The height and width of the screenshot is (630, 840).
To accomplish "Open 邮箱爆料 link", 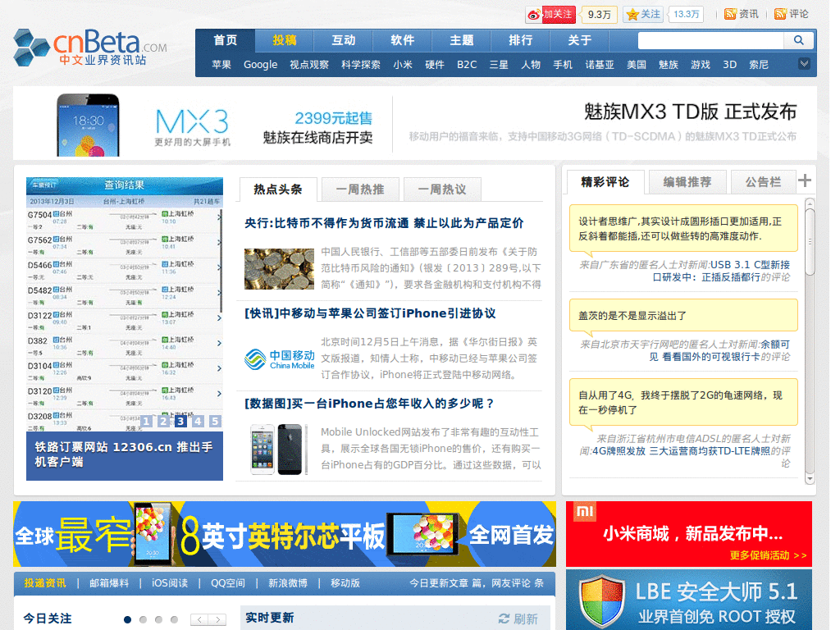I will (x=109, y=583).
